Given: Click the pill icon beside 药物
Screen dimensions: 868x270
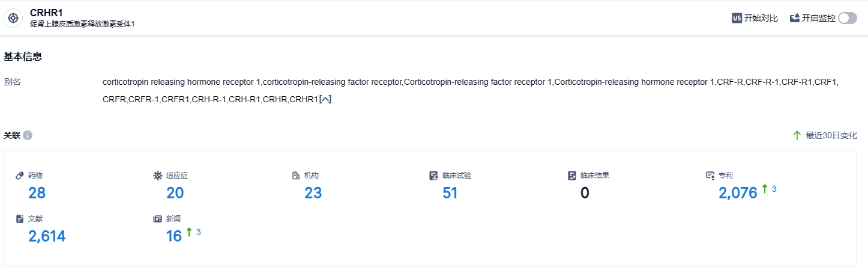Looking at the screenshot, I should [x=20, y=176].
